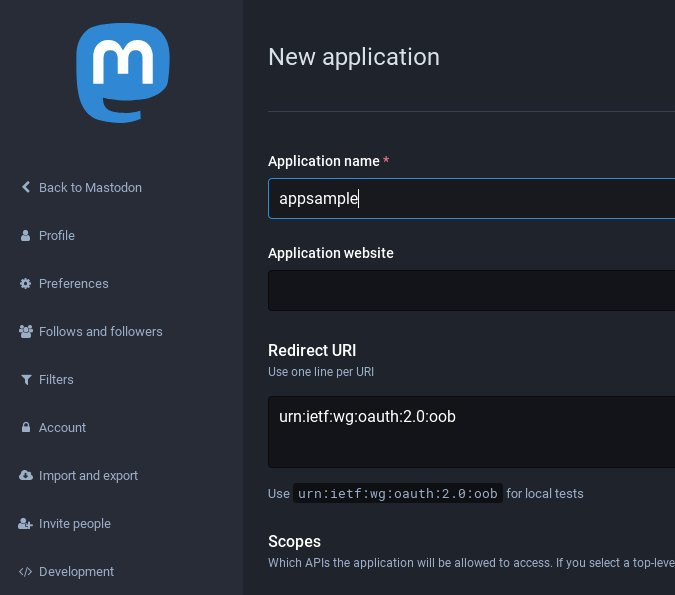Screen dimensions: 675x595
Task: Open the Filters settings section
Action: [x=56, y=380]
